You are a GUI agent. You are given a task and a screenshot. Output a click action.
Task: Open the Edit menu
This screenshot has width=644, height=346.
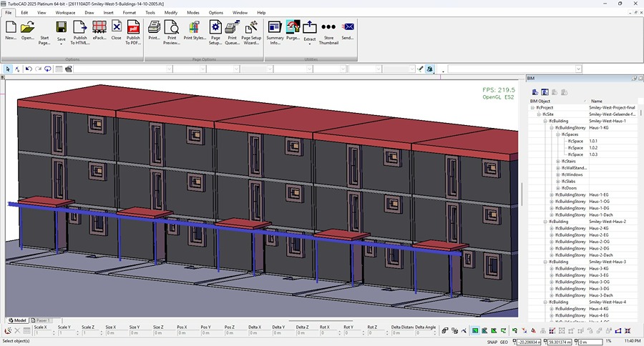(24, 13)
